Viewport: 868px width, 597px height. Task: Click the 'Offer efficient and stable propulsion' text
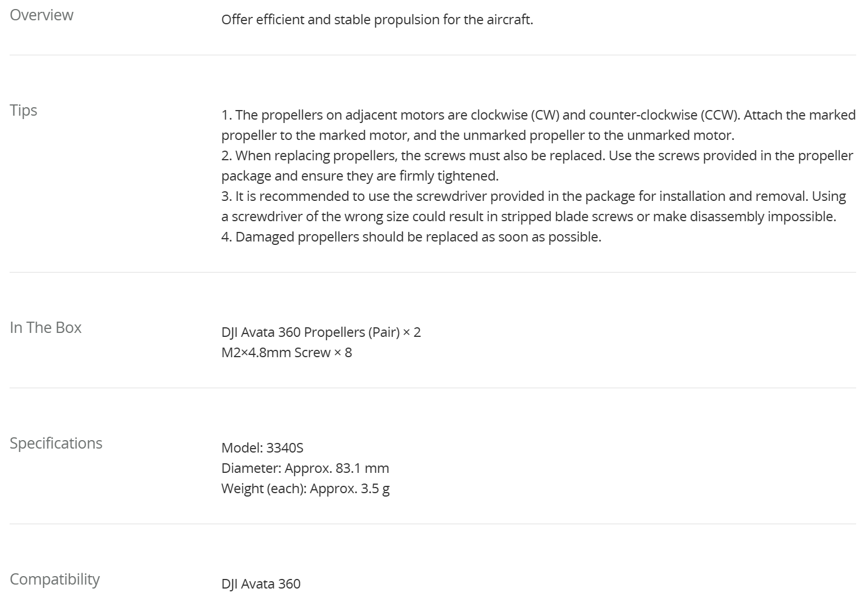tap(376, 20)
